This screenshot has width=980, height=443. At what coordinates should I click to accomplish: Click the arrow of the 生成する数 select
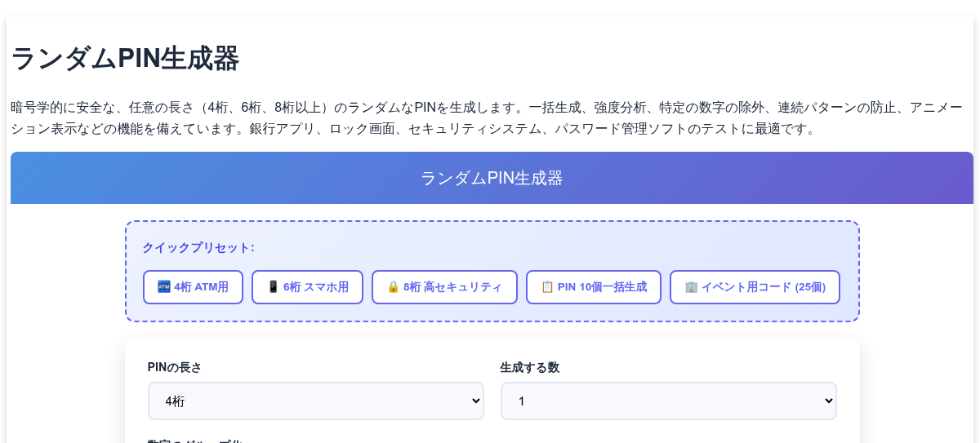click(829, 401)
